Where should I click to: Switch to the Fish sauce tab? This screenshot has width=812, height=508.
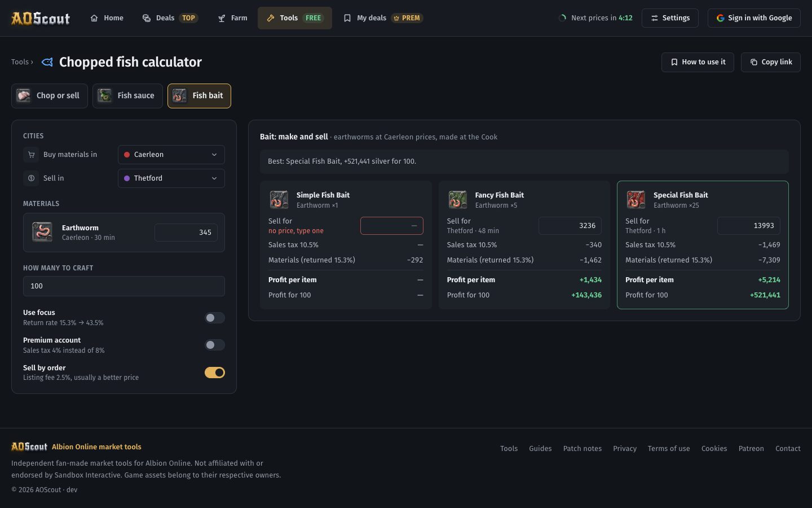[x=127, y=96]
